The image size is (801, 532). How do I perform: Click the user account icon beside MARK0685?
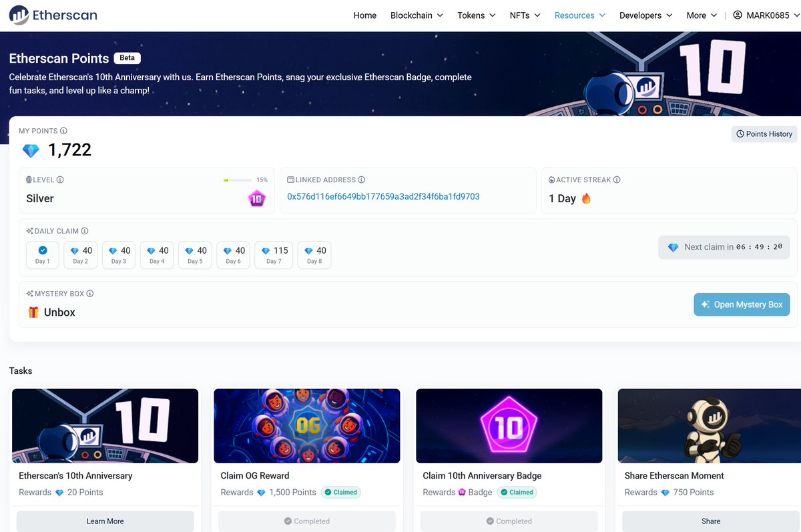(738, 15)
